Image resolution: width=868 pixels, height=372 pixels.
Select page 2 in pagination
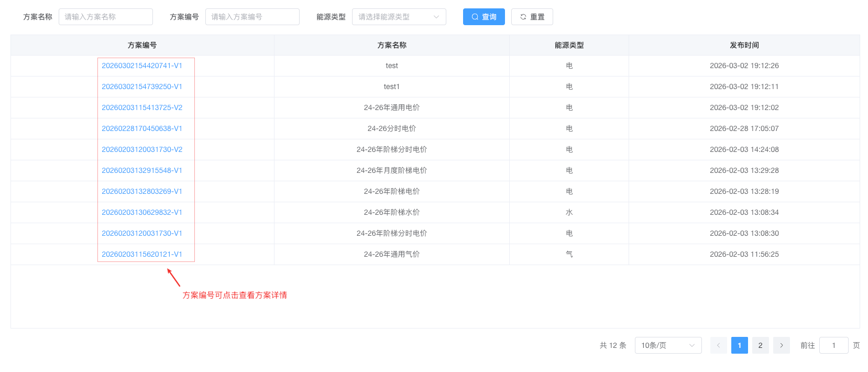point(760,345)
